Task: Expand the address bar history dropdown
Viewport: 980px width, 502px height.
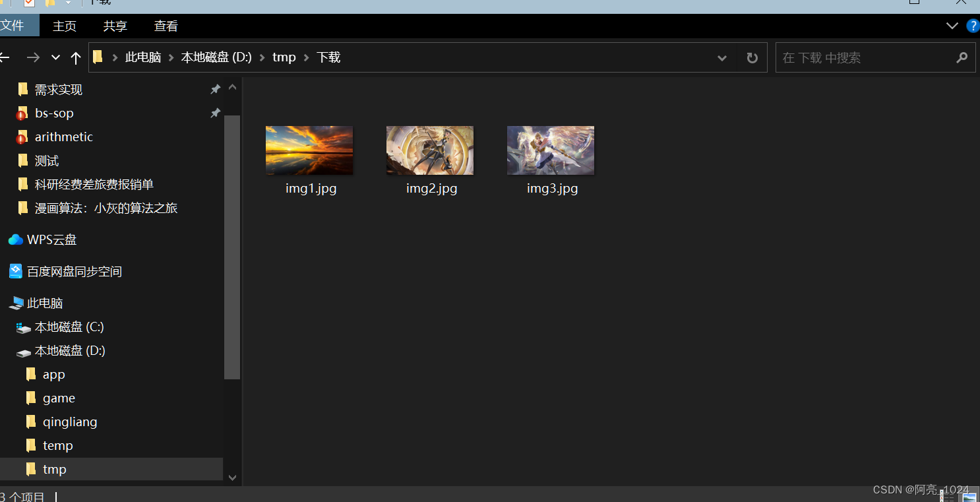Action: click(722, 58)
